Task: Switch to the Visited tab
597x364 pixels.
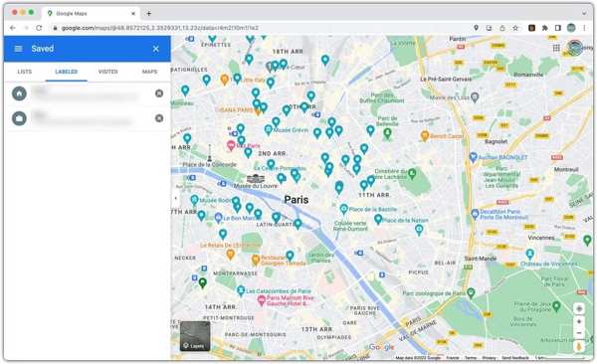Action: coord(108,72)
